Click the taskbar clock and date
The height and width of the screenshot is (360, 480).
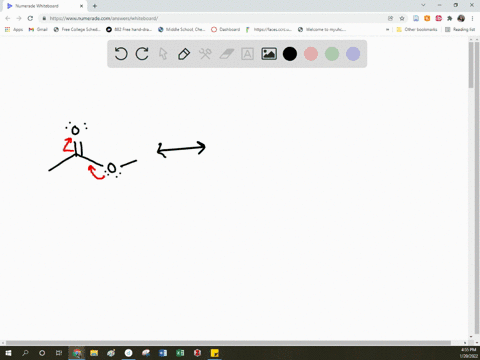click(x=468, y=353)
